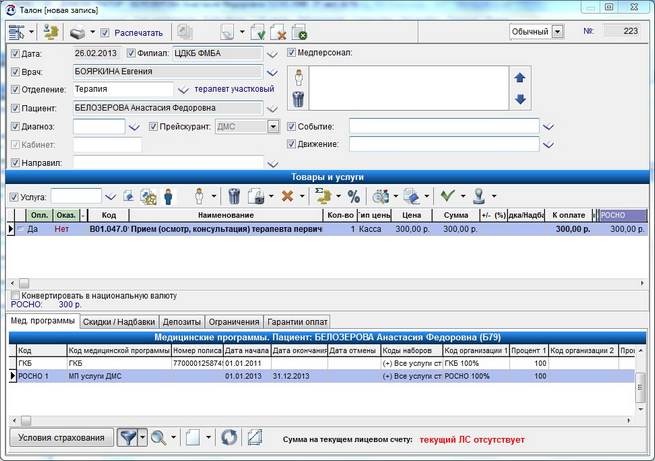This screenshot has width=655, height=461.
Task: Toggle the Пациент checkbox
Action: coord(15,108)
